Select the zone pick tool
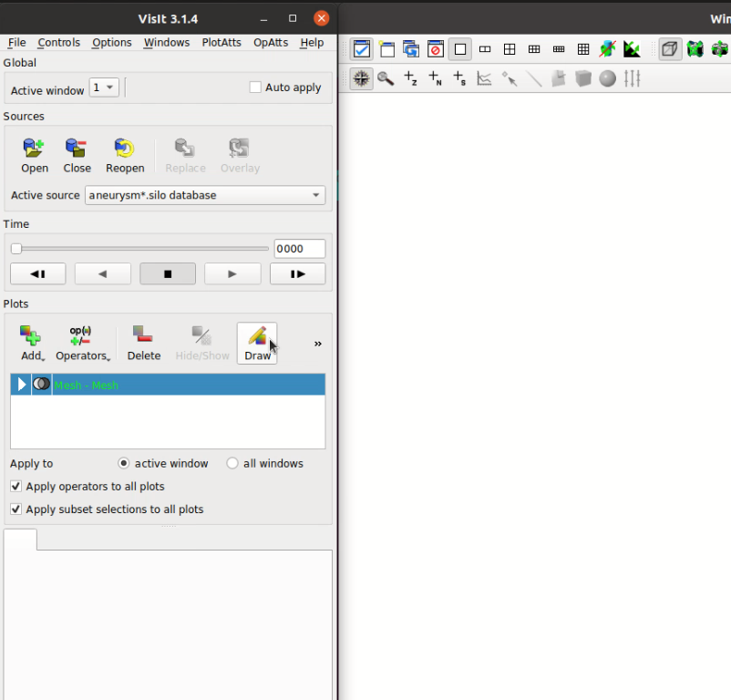731x700 pixels. (x=410, y=78)
